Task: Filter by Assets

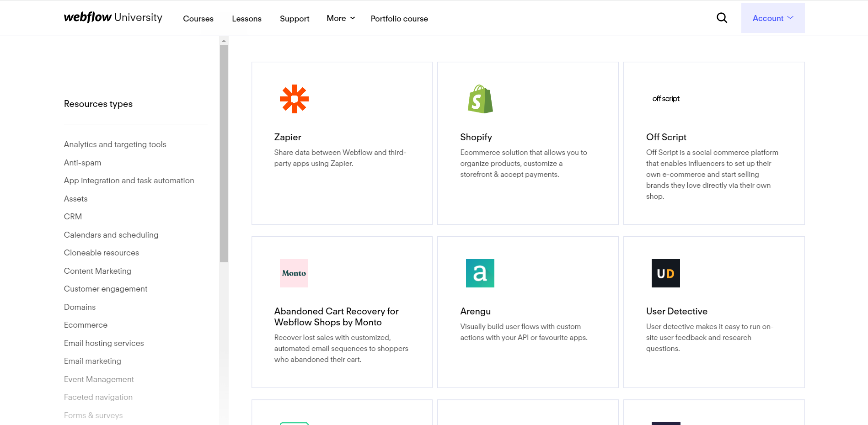Action: (x=75, y=199)
